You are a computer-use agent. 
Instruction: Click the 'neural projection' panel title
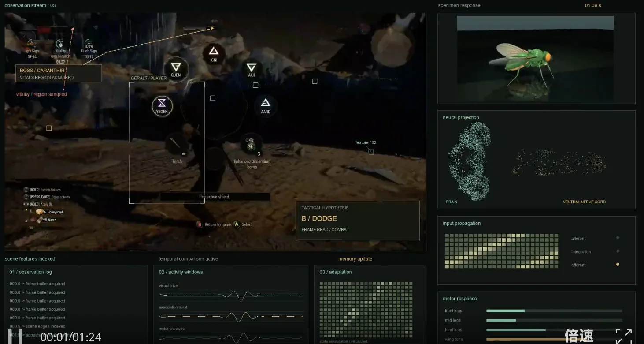point(461,117)
